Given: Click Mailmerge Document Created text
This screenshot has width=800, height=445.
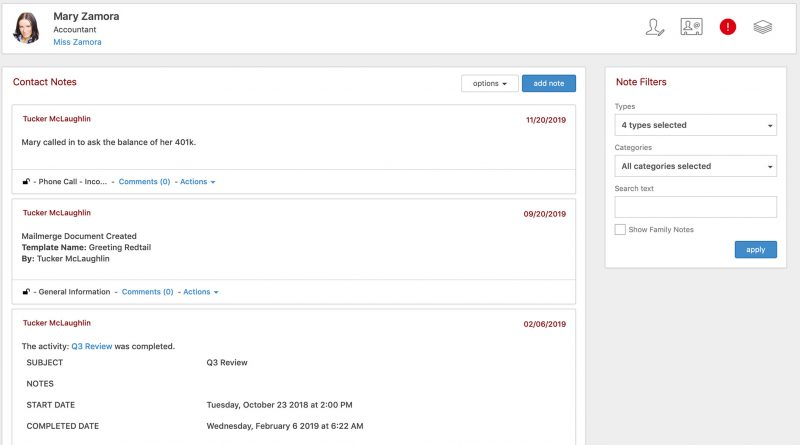Looking at the screenshot, I should 79,236.
